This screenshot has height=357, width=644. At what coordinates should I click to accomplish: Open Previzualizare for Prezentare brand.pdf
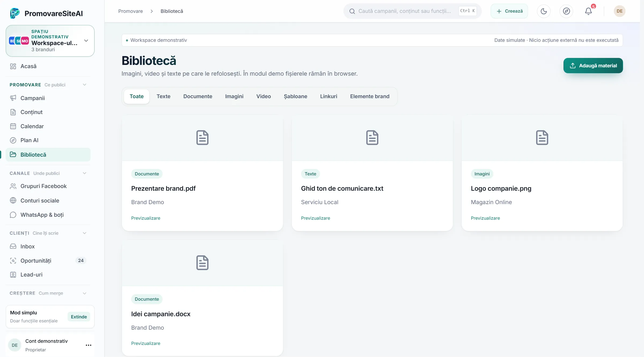tap(145, 218)
